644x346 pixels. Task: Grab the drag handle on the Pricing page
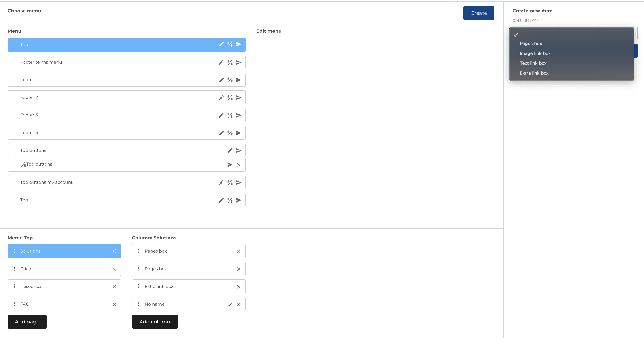14,269
